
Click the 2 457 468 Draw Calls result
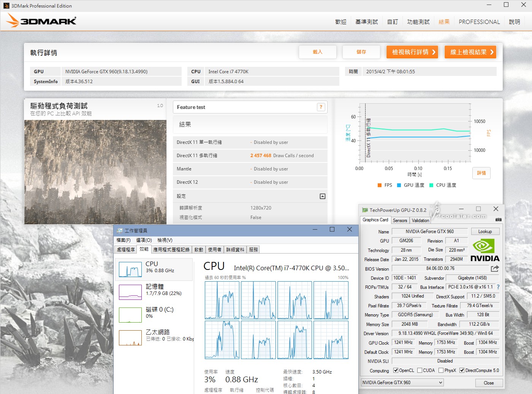[282, 156]
